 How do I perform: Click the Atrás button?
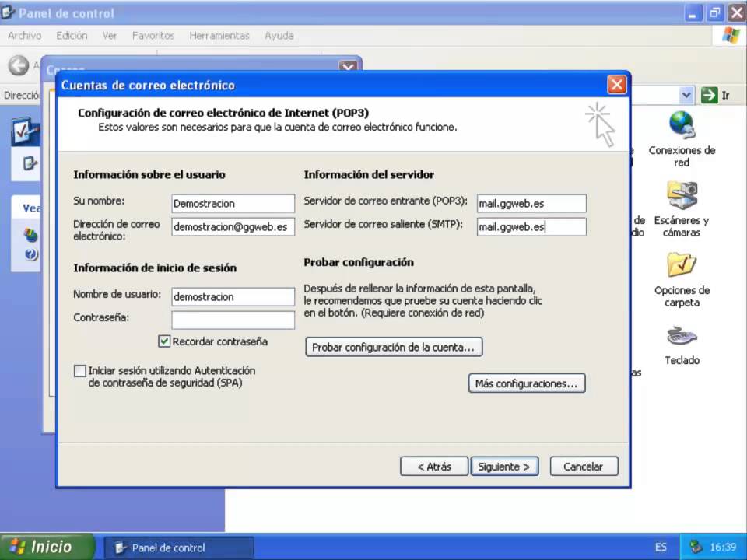click(x=434, y=467)
